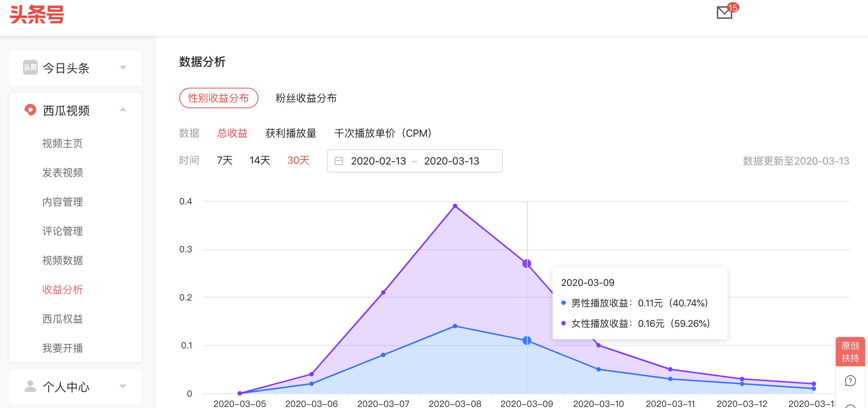The image size is (868, 408).
Task: Select 千次播放单价 (CPM) data option
Action: pyautogui.click(x=383, y=133)
